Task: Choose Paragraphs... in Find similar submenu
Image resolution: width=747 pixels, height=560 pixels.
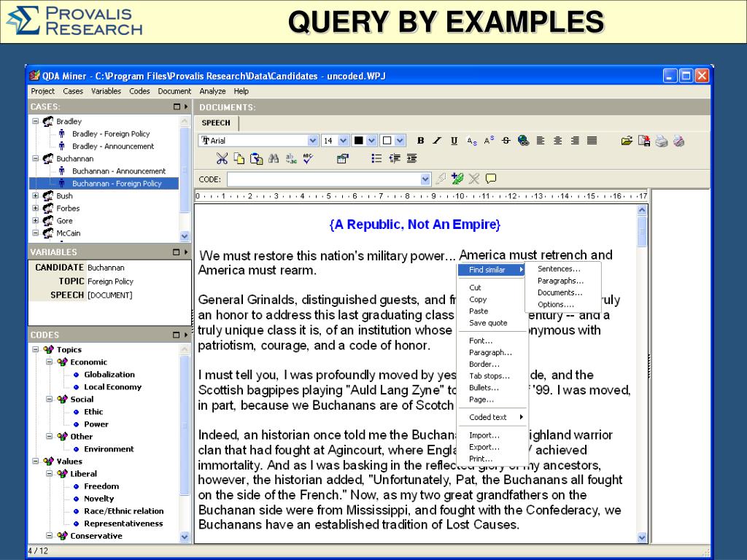Action: [x=560, y=281]
